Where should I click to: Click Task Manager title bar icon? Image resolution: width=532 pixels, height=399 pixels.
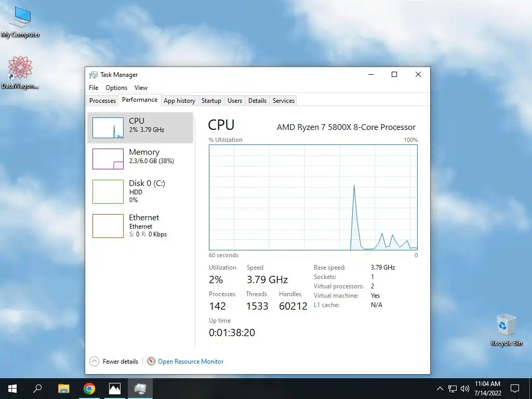pyautogui.click(x=94, y=75)
